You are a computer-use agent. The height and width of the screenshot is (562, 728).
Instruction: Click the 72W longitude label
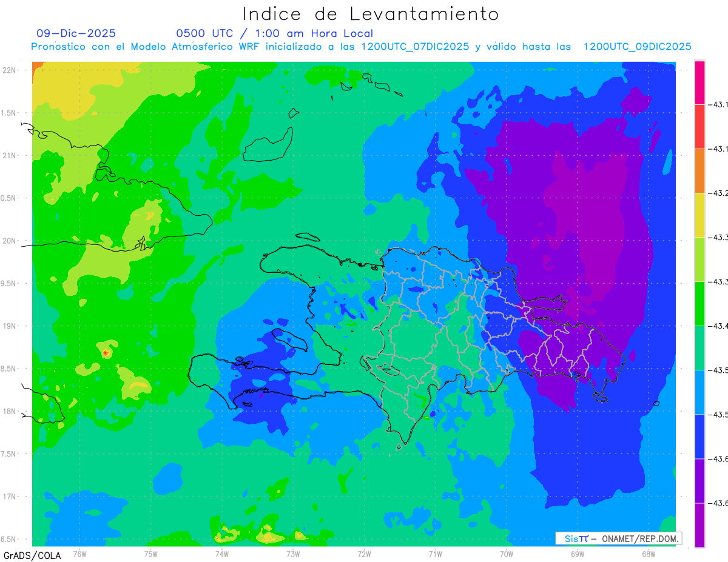(364, 553)
